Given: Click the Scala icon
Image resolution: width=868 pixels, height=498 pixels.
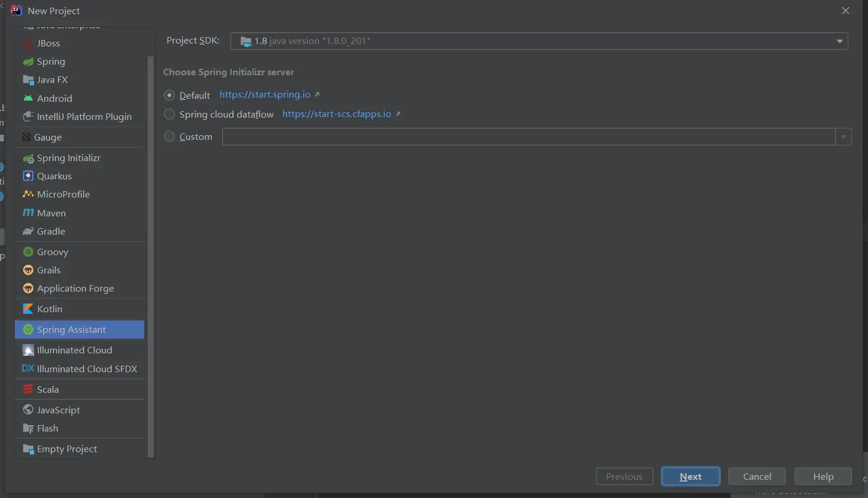Looking at the screenshot, I should [28, 389].
